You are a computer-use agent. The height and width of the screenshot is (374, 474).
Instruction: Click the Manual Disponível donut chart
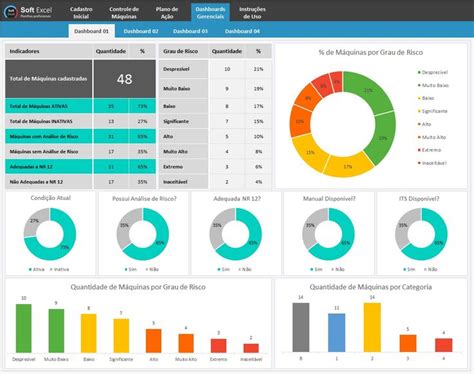tap(329, 234)
